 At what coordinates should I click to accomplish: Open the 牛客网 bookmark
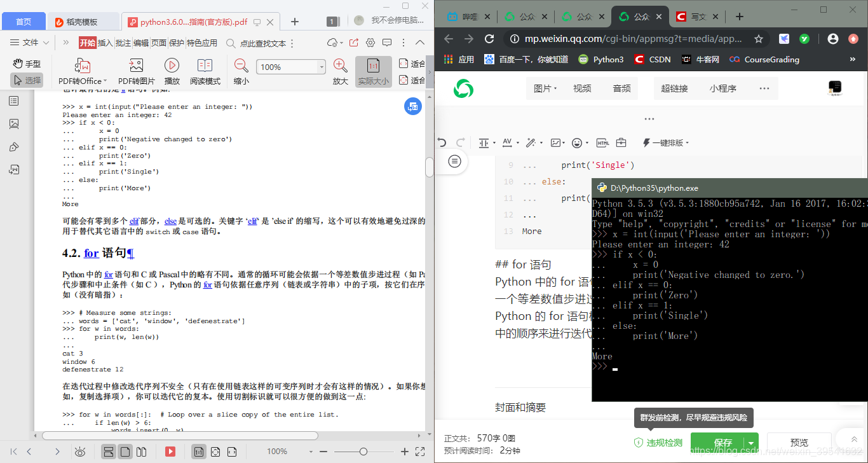700,59
